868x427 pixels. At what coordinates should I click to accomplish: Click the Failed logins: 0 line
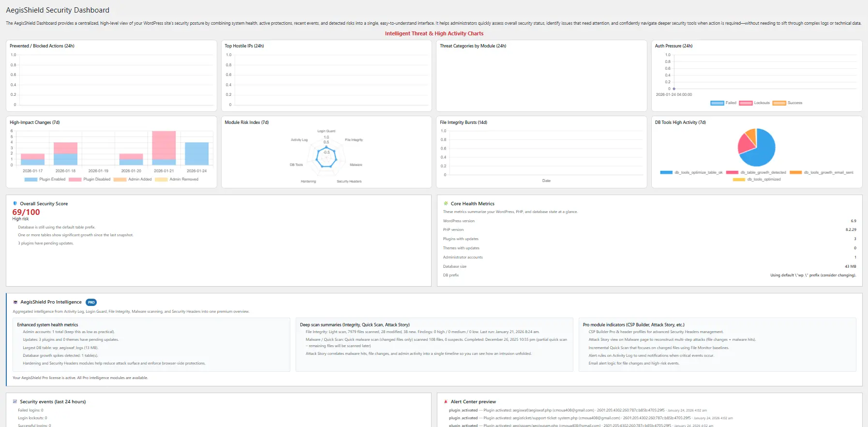click(x=30, y=411)
